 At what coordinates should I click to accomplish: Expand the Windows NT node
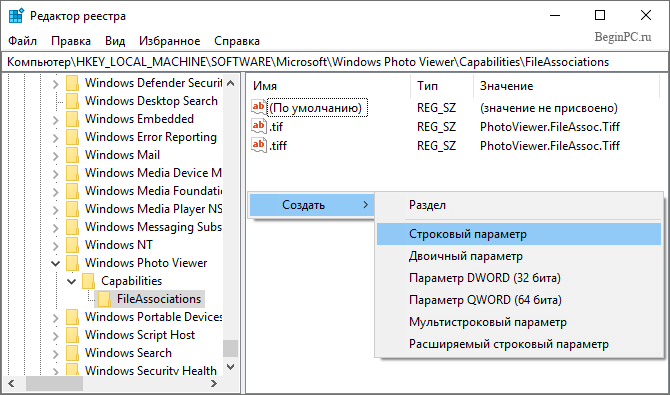point(56,245)
